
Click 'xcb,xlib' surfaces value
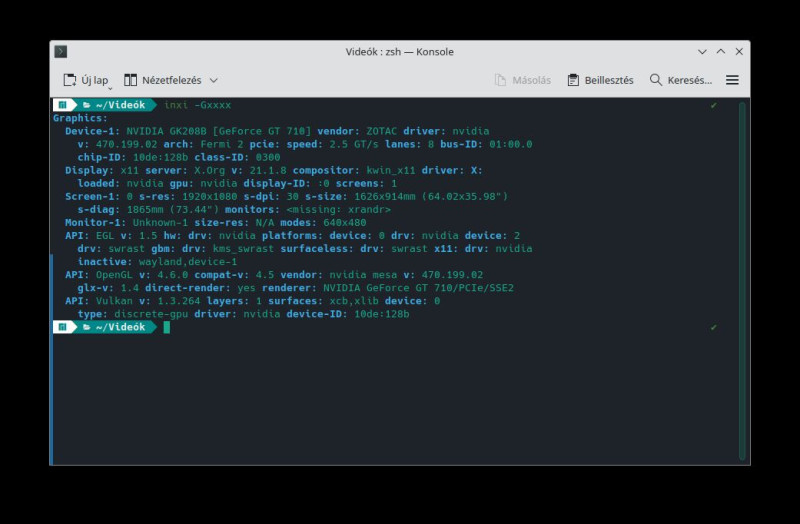coord(354,301)
